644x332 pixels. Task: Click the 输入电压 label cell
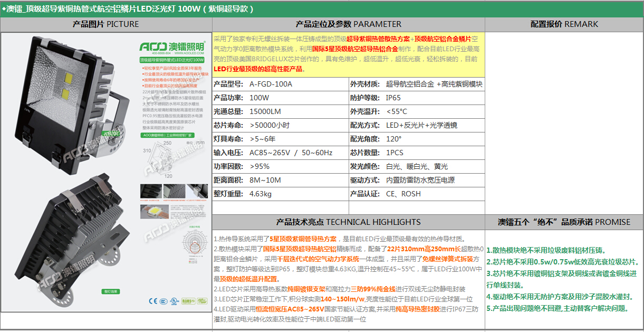pyautogui.click(x=228, y=153)
